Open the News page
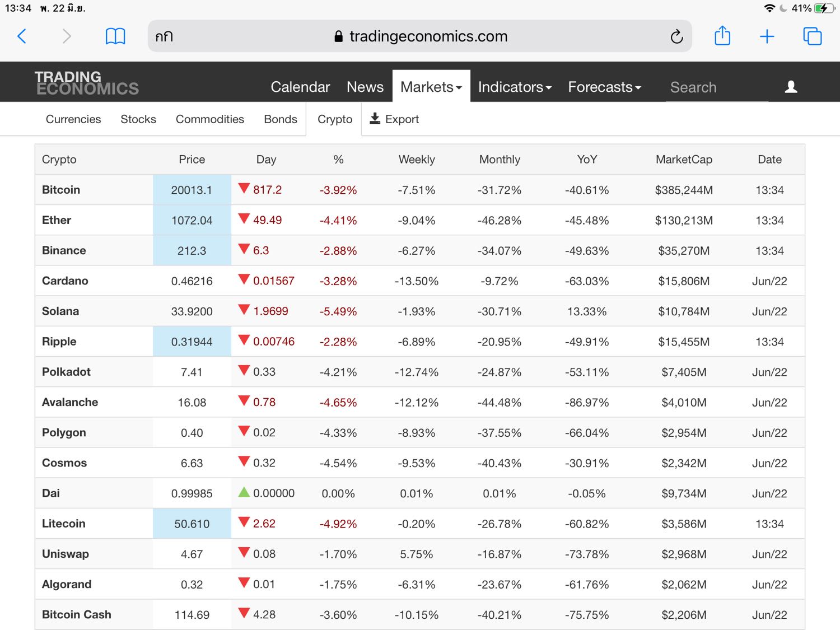This screenshot has height=630, width=840. (365, 87)
